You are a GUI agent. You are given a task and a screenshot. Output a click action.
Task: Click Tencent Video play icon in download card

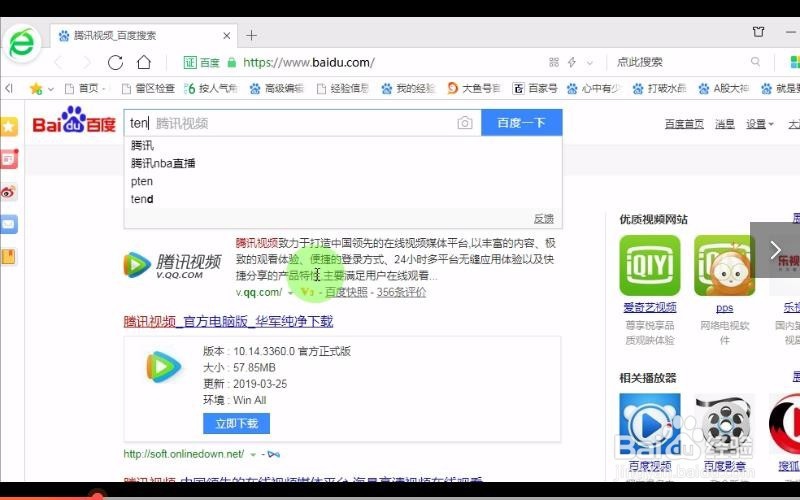coord(163,367)
